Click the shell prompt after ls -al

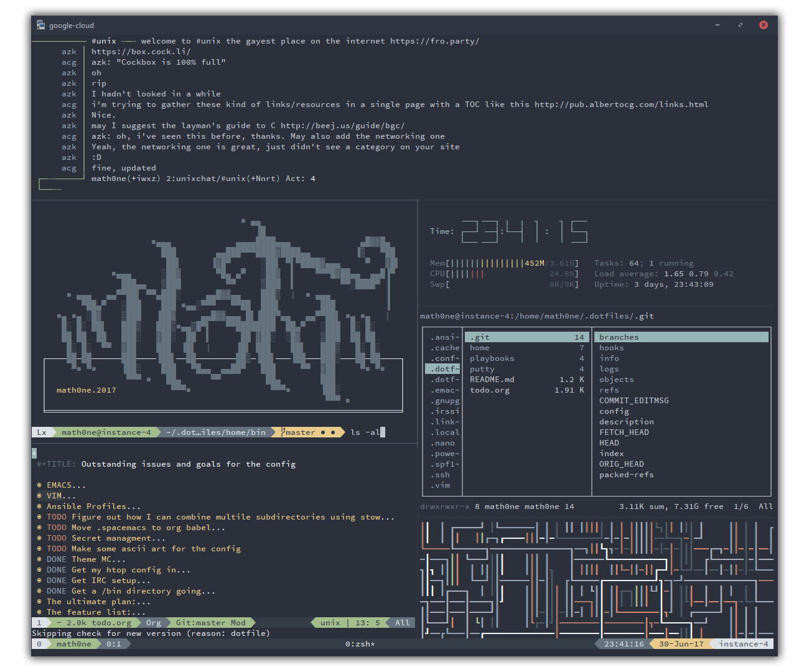(382, 432)
